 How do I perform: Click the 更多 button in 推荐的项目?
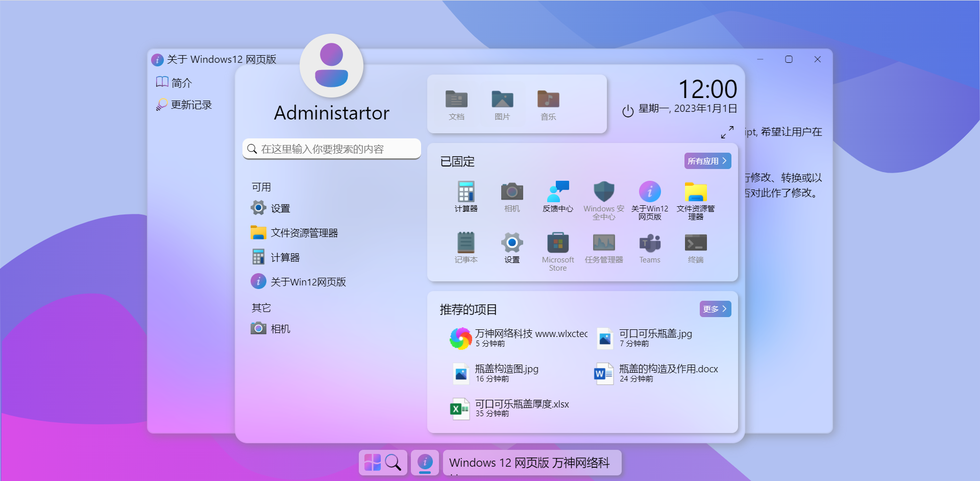pyautogui.click(x=715, y=309)
